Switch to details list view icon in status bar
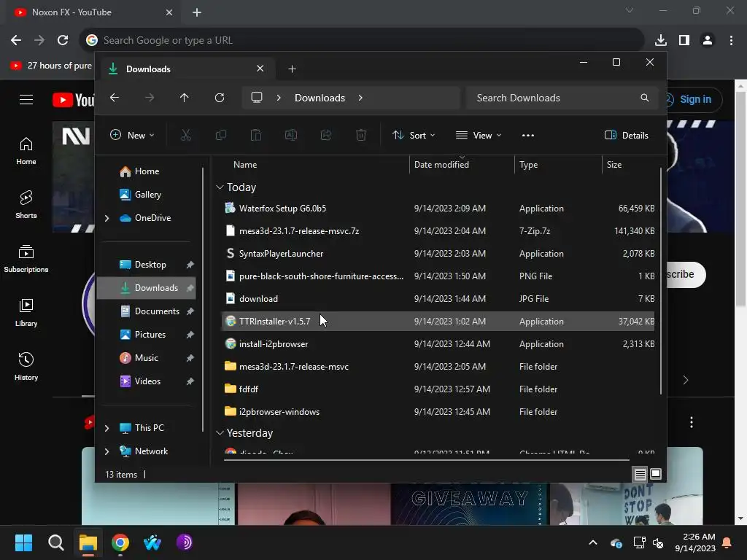Screen dimensions: 747x560 640,474
